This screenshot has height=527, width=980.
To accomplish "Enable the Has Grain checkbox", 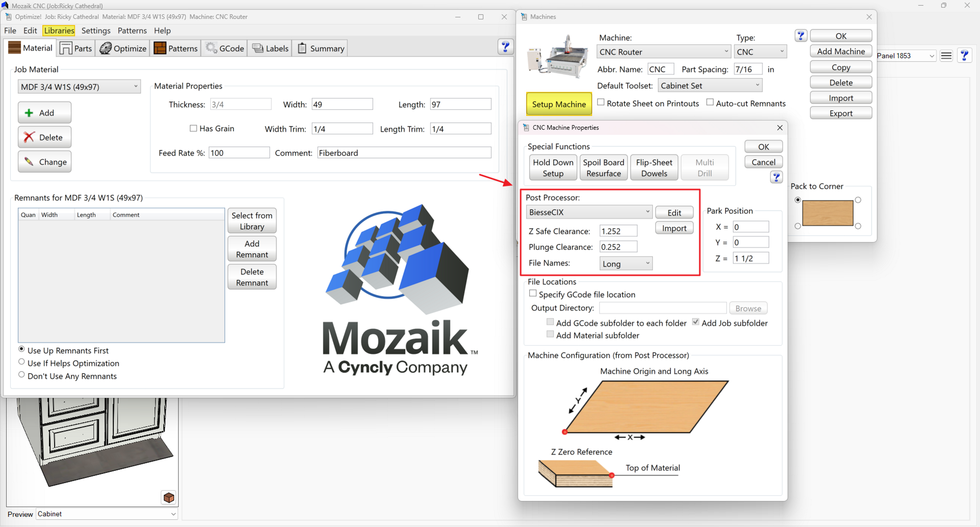I will (x=193, y=129).
